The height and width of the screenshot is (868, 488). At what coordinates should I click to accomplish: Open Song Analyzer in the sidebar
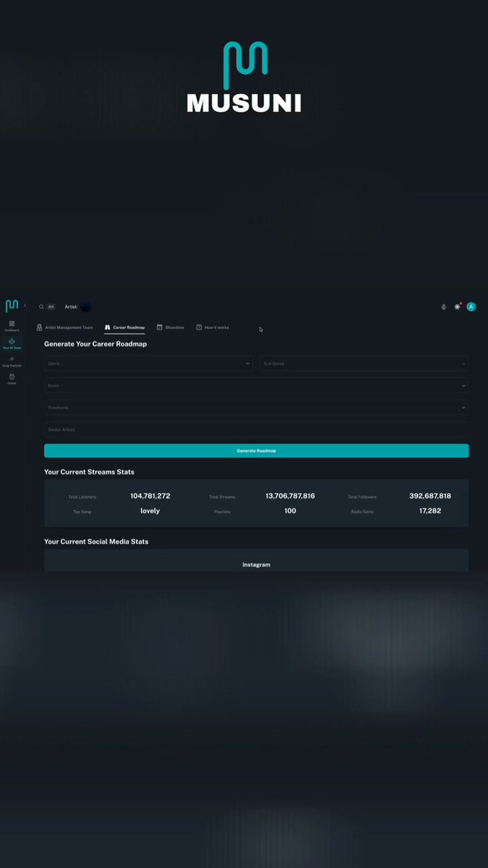coord(12,361)
